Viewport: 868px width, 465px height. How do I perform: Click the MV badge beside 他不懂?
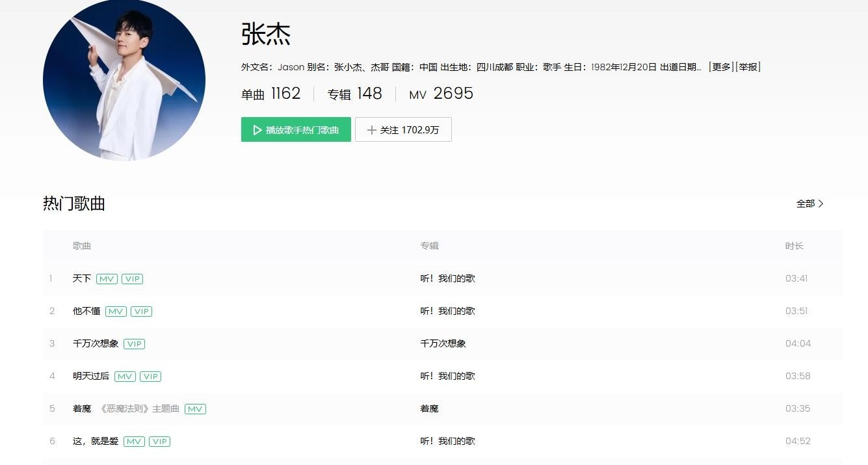point(116,312)
